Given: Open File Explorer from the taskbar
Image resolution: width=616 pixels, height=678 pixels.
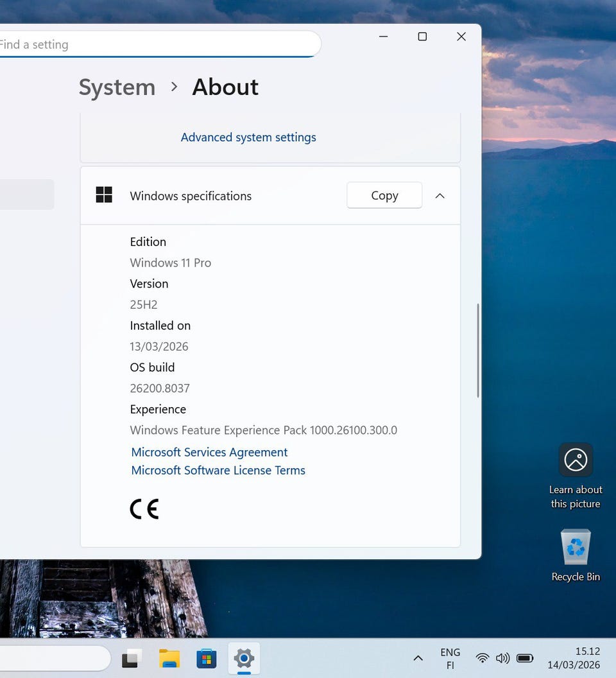Looking at the screenshot, I should click(169, 658).
